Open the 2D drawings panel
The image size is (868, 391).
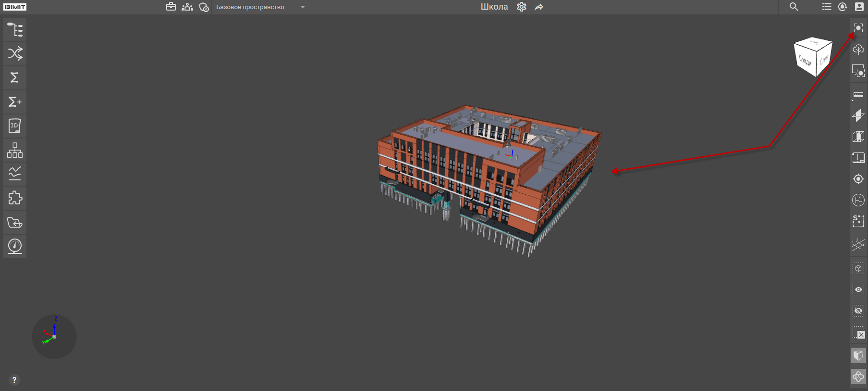(x=15, y=126)
